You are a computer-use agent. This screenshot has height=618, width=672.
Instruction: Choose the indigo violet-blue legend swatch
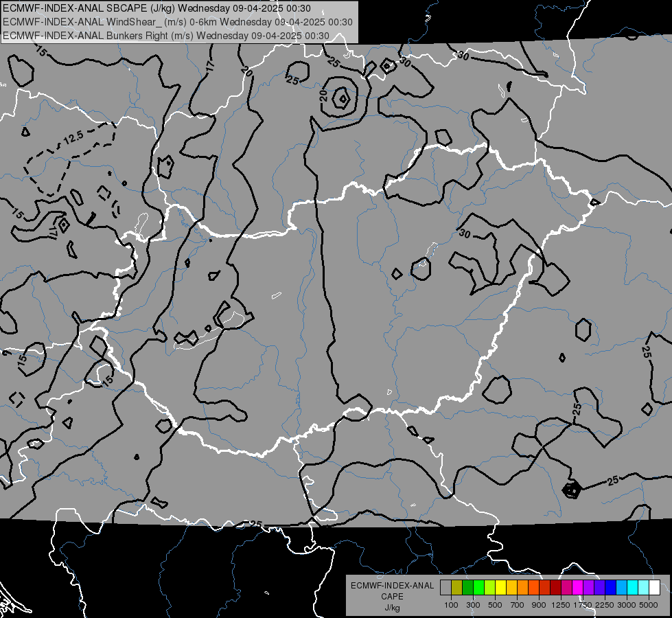599,587
